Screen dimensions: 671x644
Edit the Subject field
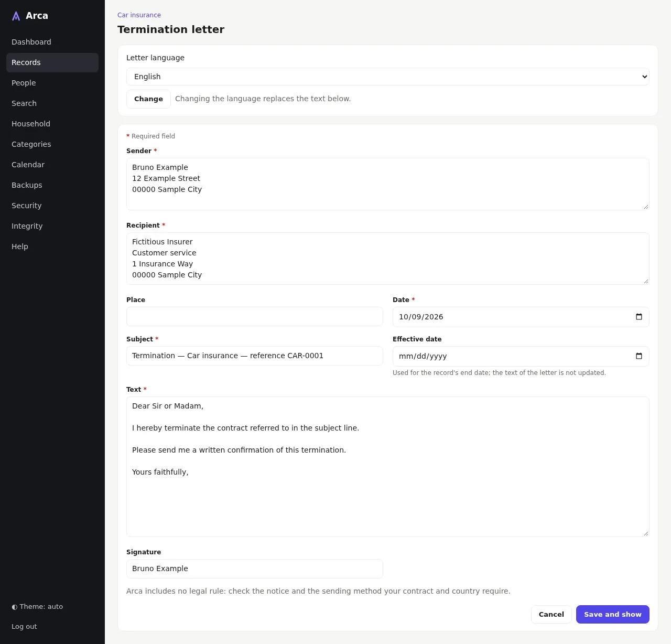(255, 356)
